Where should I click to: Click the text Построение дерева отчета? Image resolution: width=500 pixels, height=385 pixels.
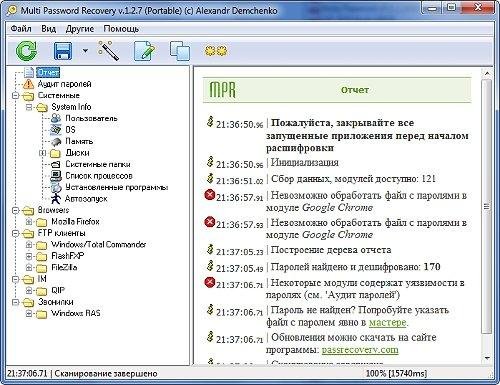pyautogui.click(x=331, y=250)
